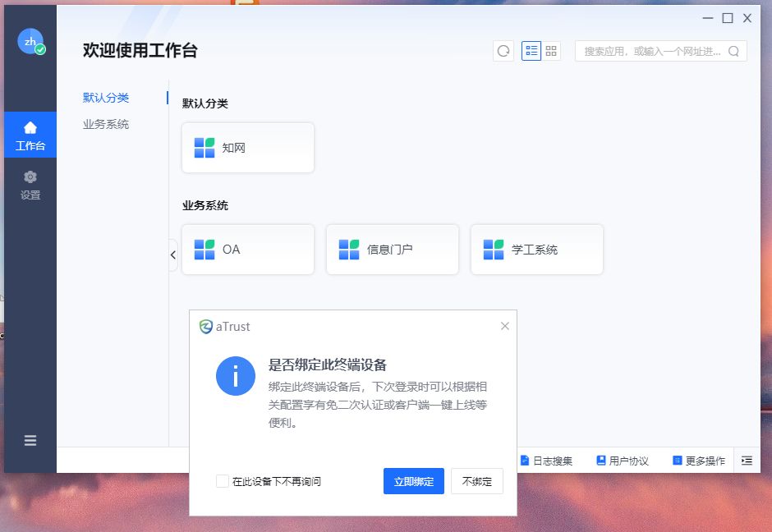Check 在此设备下不再询问 checkbox

click(223, 481)
